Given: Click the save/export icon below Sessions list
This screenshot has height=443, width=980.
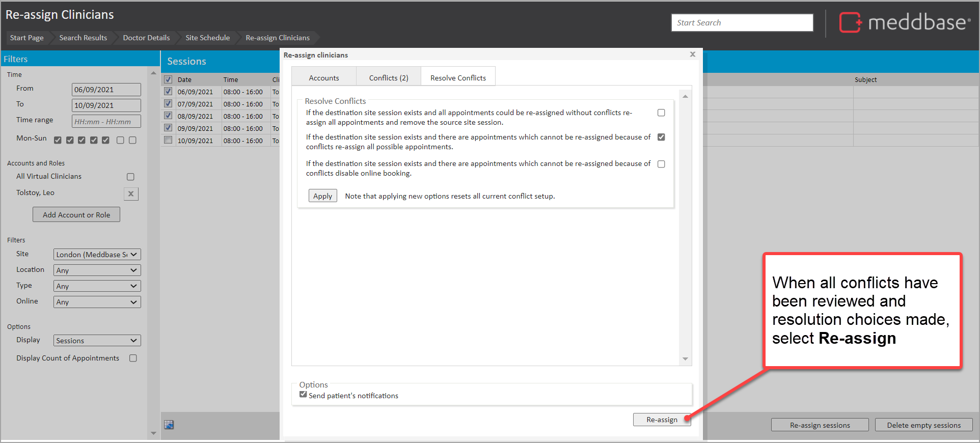Looking at the screenshot, I should pyautogui.click(x=169, y=425).
